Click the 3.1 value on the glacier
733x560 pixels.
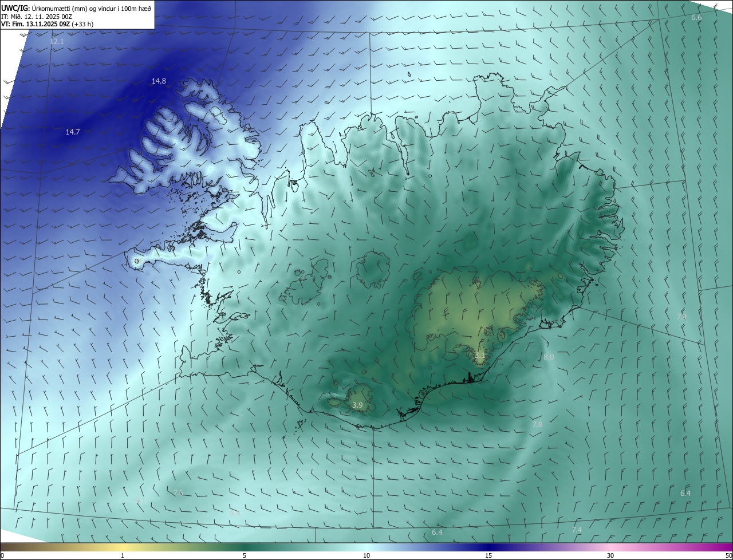coord(480,355)
